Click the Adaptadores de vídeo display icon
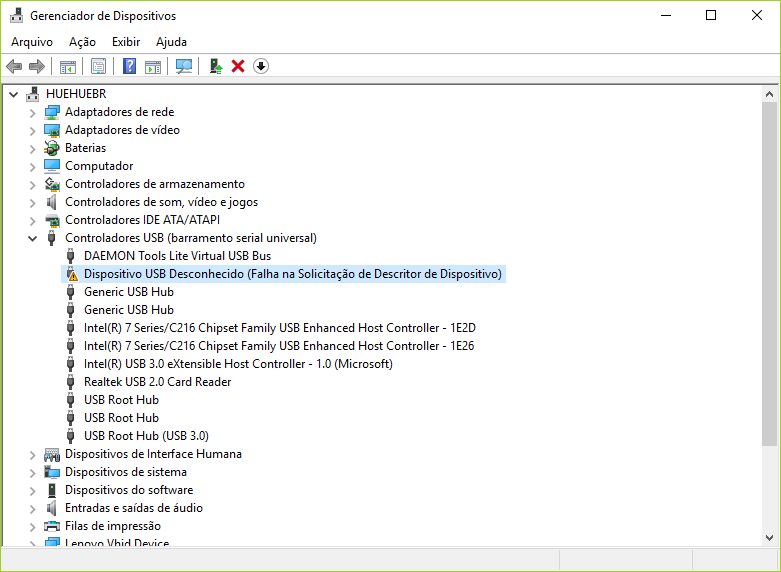The image size is (781, 572). pyautogui.click(x=52, y=130)
